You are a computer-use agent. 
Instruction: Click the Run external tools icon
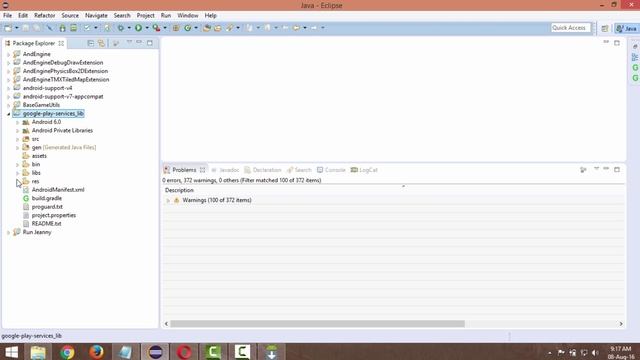pyautogui.click(x=156, y=28)
